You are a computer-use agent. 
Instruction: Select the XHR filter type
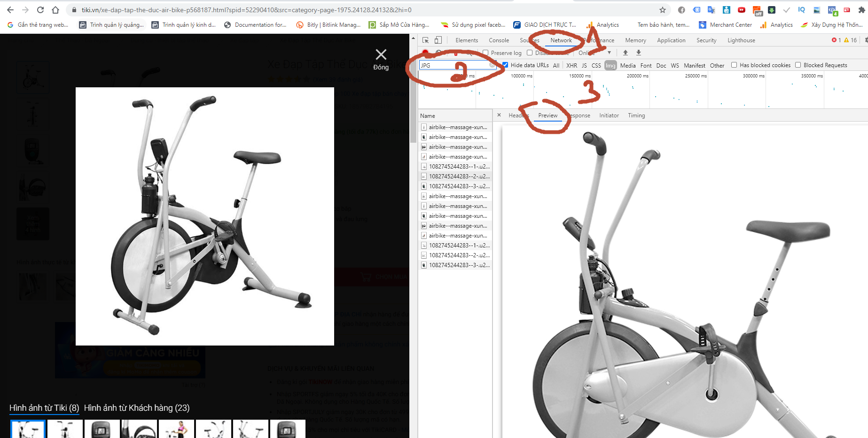571,65
